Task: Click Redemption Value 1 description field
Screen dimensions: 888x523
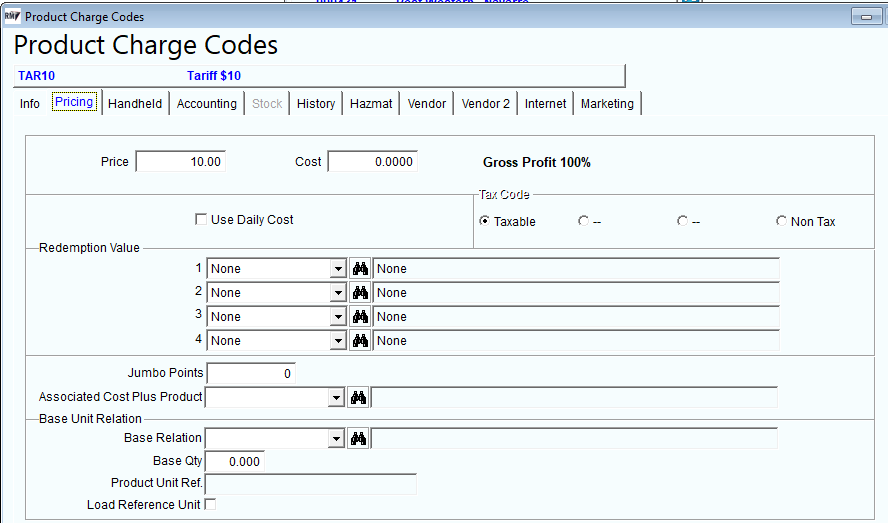Action: tap(576, 269)
